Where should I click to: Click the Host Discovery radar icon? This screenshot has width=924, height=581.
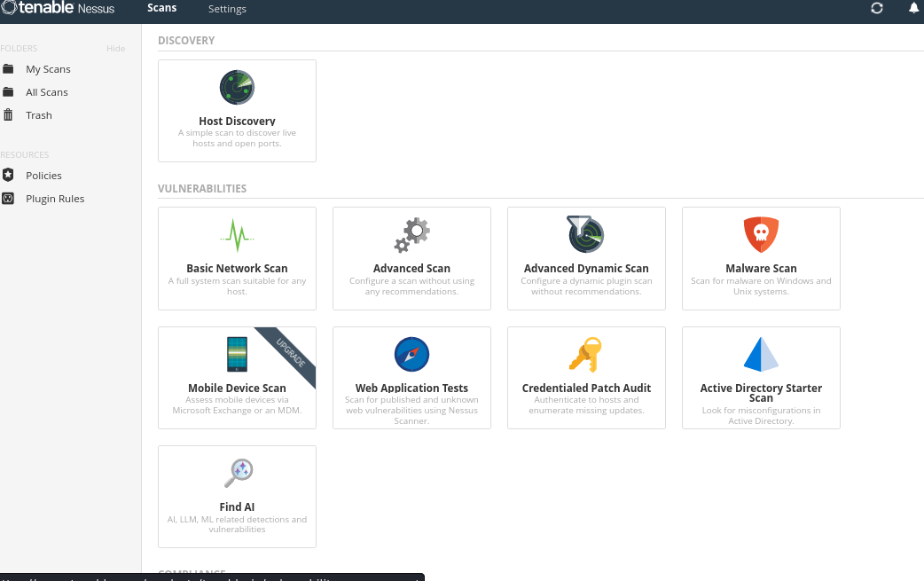tap(237, 88)
